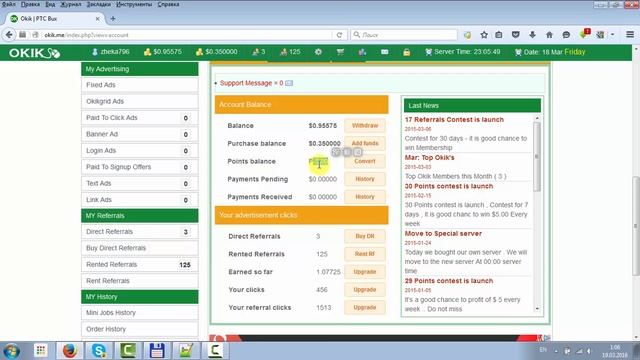Image resolution: width=640 pixels, height=360 pixels.
Task: Click the language indicator EN in tray
Action: tap(543, 350)
